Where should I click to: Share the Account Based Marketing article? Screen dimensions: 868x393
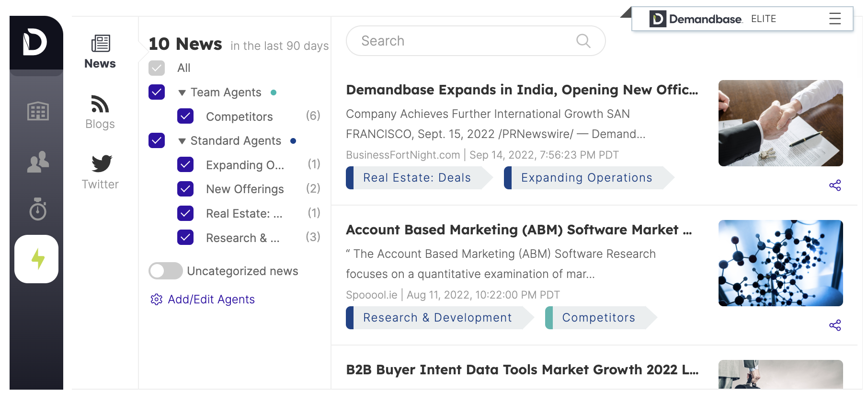(835, 325)
